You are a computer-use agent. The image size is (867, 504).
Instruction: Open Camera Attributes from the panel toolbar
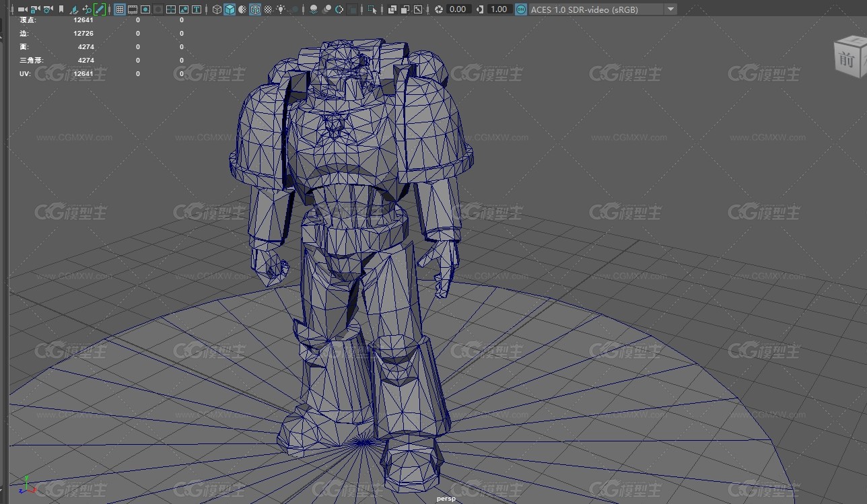tap(48, 9)
